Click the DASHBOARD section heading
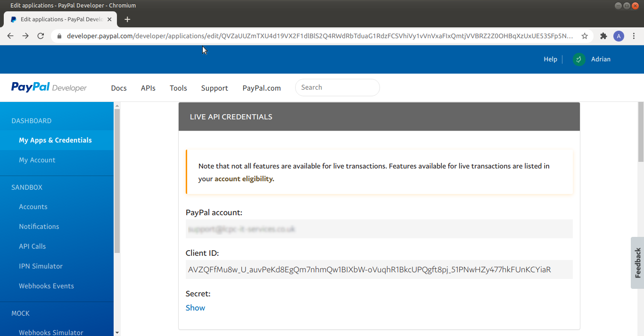The height and width of the screenshot is (336, 644). [32, 121]
